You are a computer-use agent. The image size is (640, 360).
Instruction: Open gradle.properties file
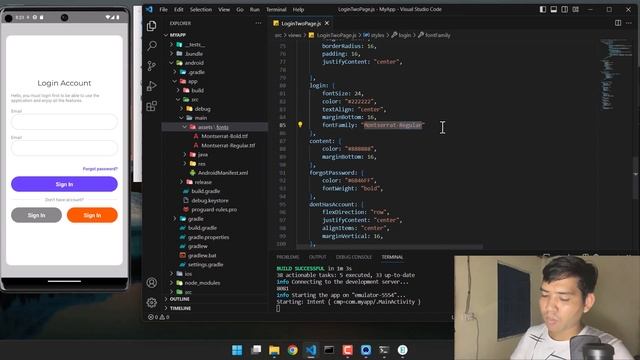208,237
